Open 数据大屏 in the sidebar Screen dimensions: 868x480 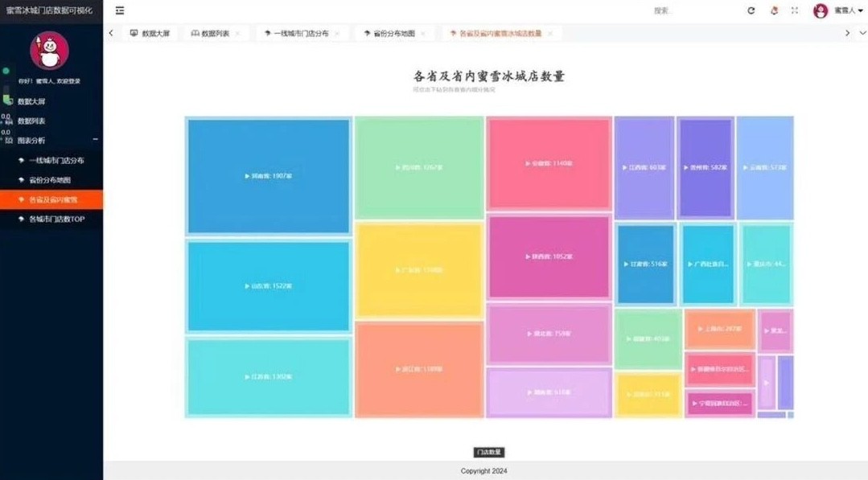tap(51, 101)
